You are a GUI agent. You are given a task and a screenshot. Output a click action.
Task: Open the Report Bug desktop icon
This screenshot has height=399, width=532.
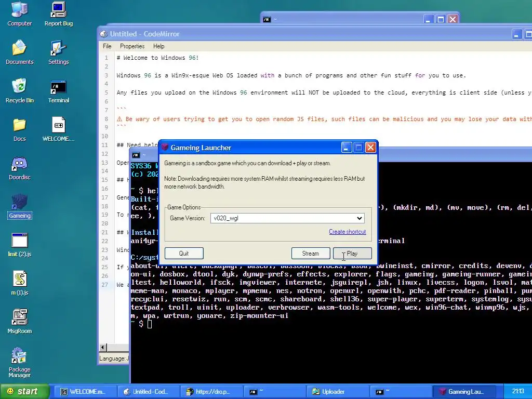58,14
